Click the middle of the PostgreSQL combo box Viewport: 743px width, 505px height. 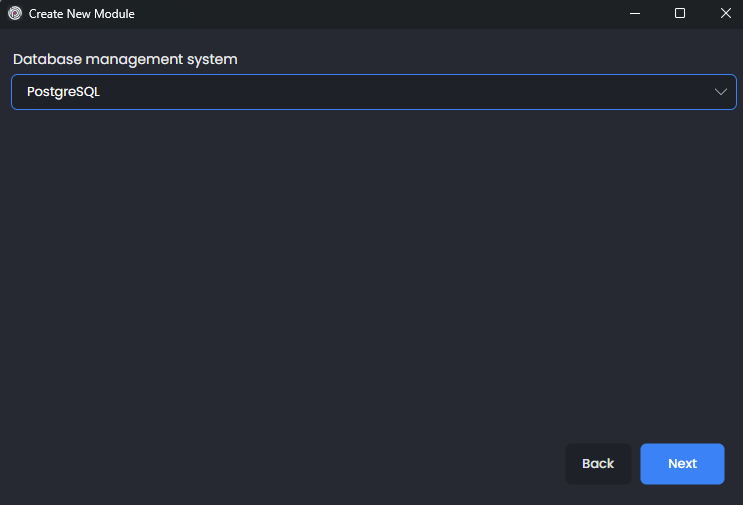[x=373, y=92]
